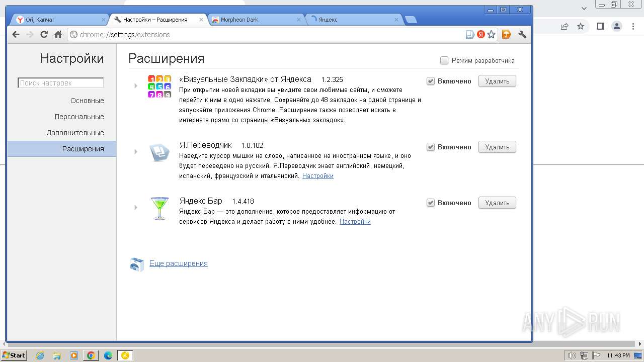Click the network icon in the system tray

click(x=584, y=355)
